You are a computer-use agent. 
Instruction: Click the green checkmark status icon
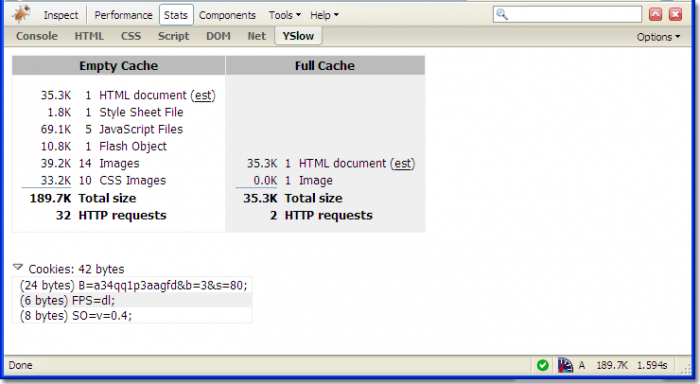coord(542,365)
